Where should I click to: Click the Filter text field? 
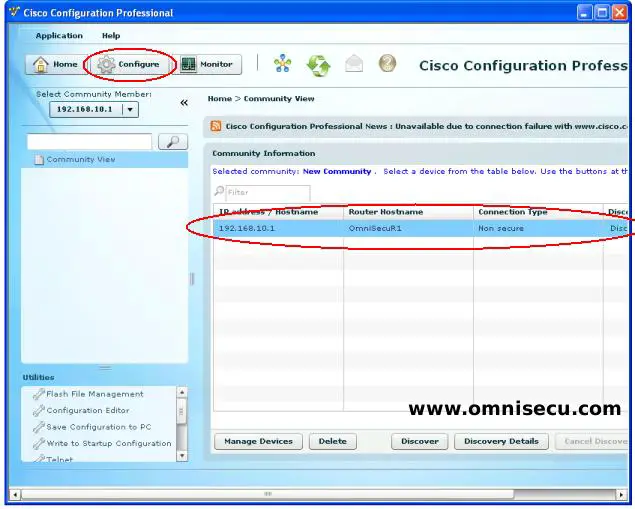pos(268,192)
